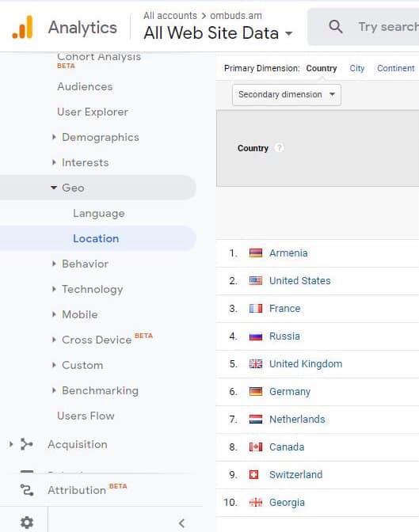Expand the Acquisition reports arrow

[x=11, y=444]
